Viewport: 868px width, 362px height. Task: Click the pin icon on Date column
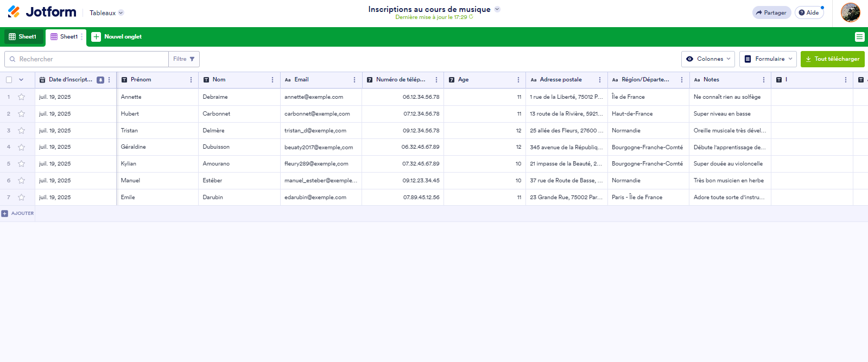tap(100, 80)
